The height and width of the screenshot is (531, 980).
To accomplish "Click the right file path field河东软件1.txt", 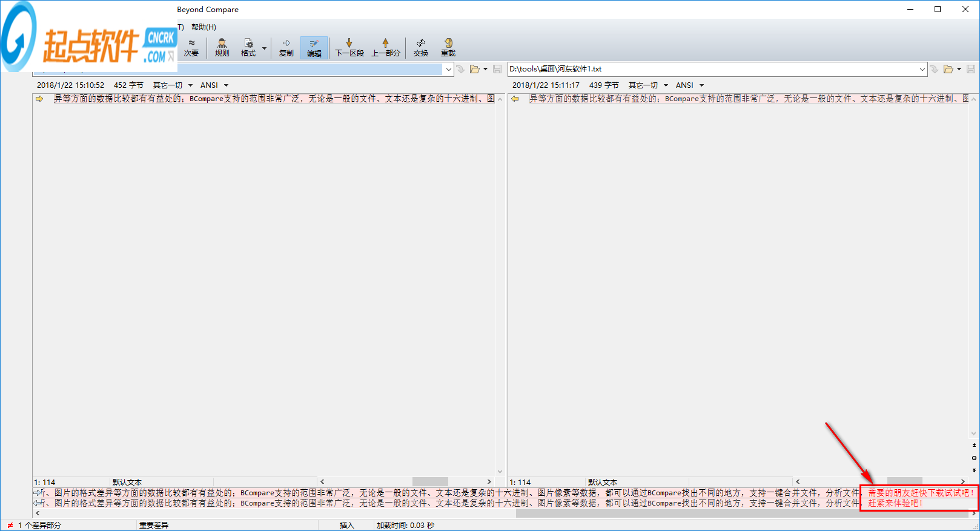I will click(x=713, y=69).
